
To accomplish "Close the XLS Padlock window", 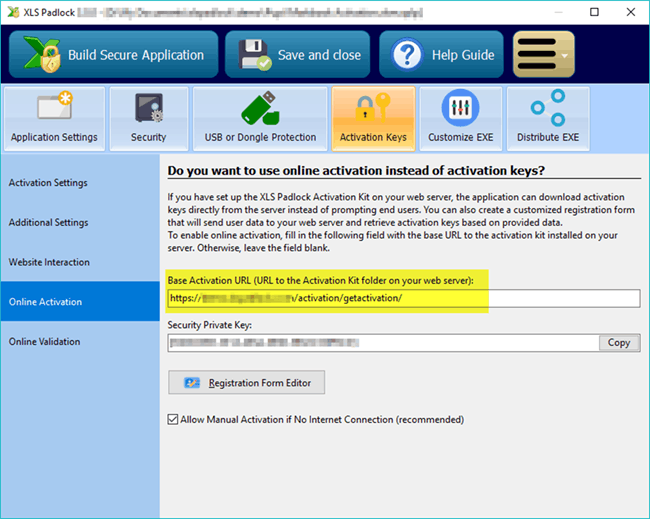I will click(631, 12).
